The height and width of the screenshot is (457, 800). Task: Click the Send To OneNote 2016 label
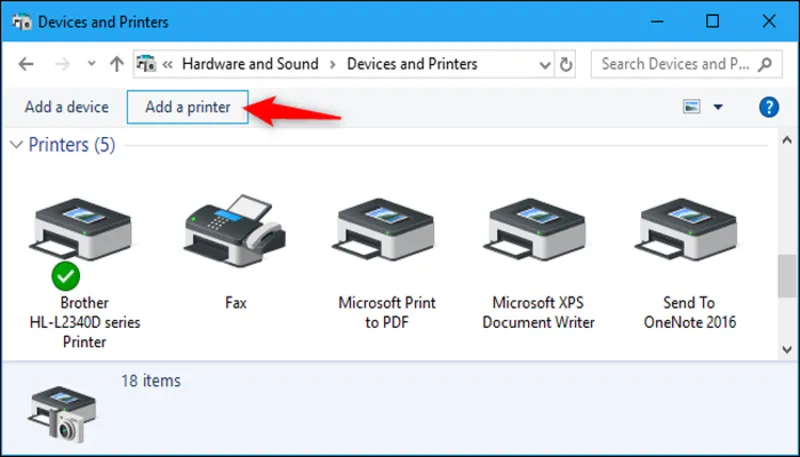(x=690, y=312)
